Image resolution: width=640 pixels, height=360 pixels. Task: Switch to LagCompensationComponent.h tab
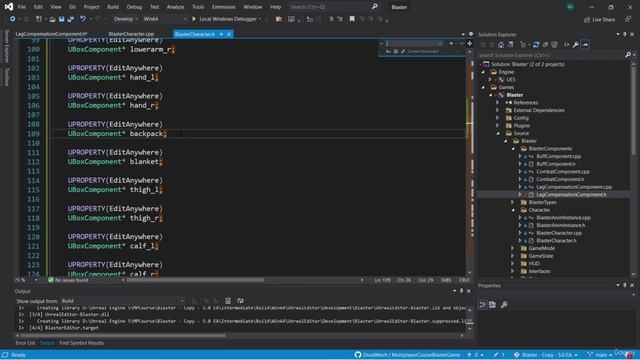[x=51, y=34]
